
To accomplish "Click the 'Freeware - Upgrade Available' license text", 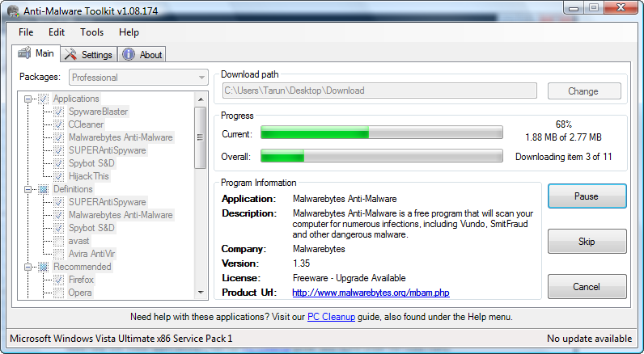I will [350, 278].
